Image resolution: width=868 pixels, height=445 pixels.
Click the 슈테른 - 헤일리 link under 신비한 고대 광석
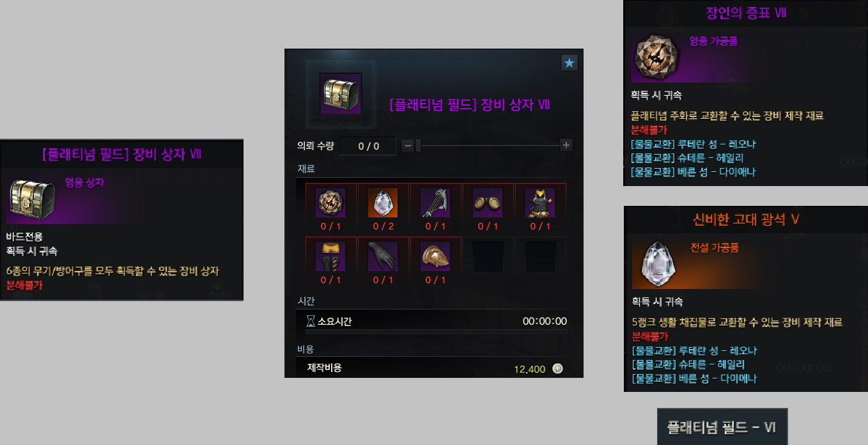tap(688, 364)
